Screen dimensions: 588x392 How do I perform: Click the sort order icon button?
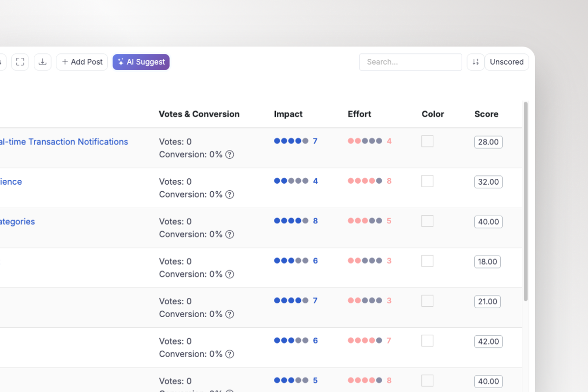[x=475, y=62]
